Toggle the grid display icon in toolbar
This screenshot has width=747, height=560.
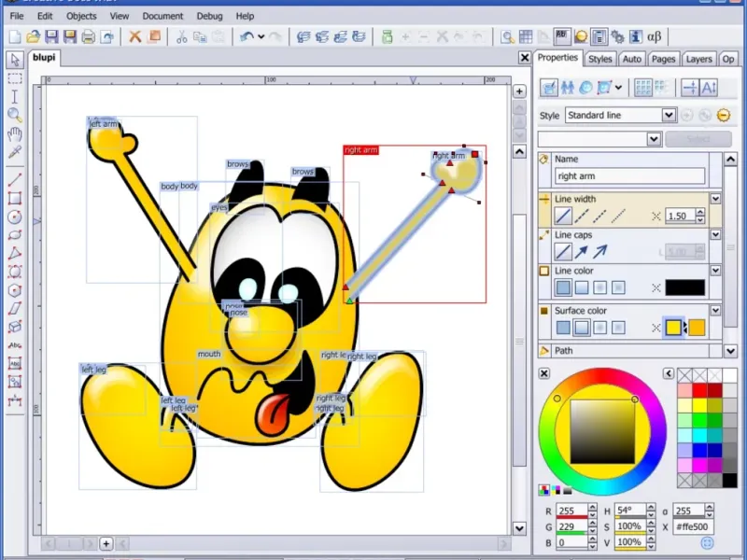[526, 36]
